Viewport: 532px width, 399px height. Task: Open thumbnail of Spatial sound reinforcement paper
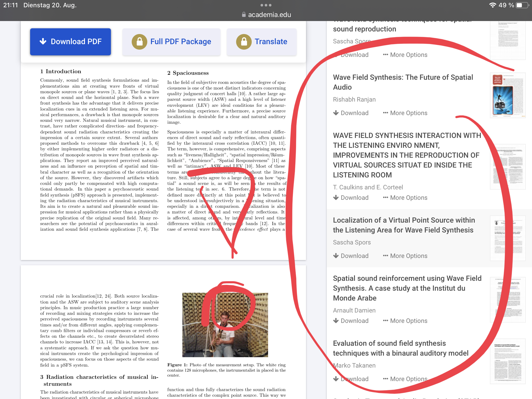508,300
